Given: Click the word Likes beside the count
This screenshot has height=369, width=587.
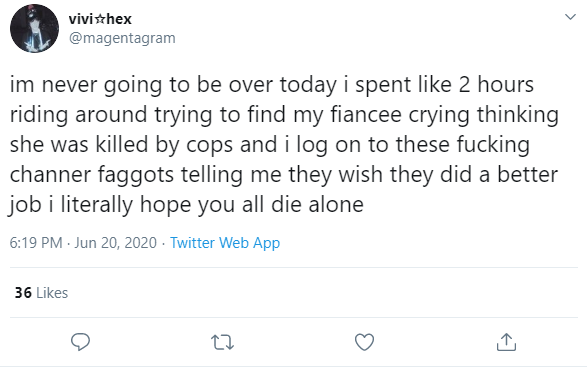Looking at the screenshot, I should coord(52,293).
